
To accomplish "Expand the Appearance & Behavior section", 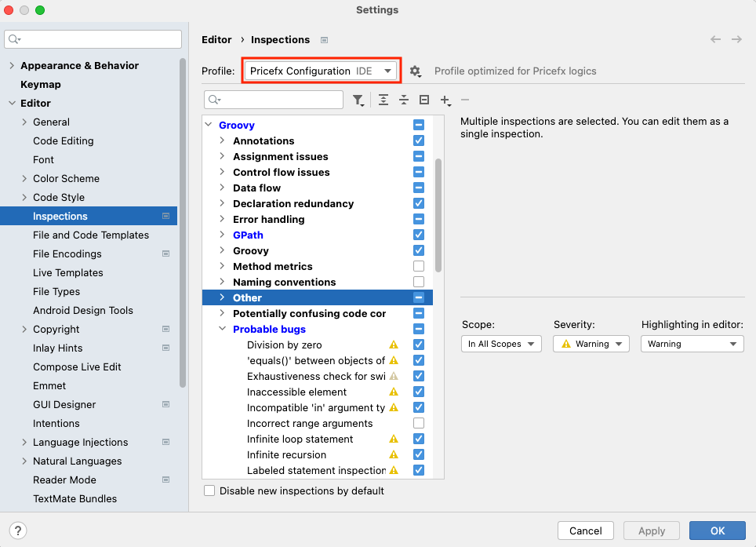I will coord(12,65).
